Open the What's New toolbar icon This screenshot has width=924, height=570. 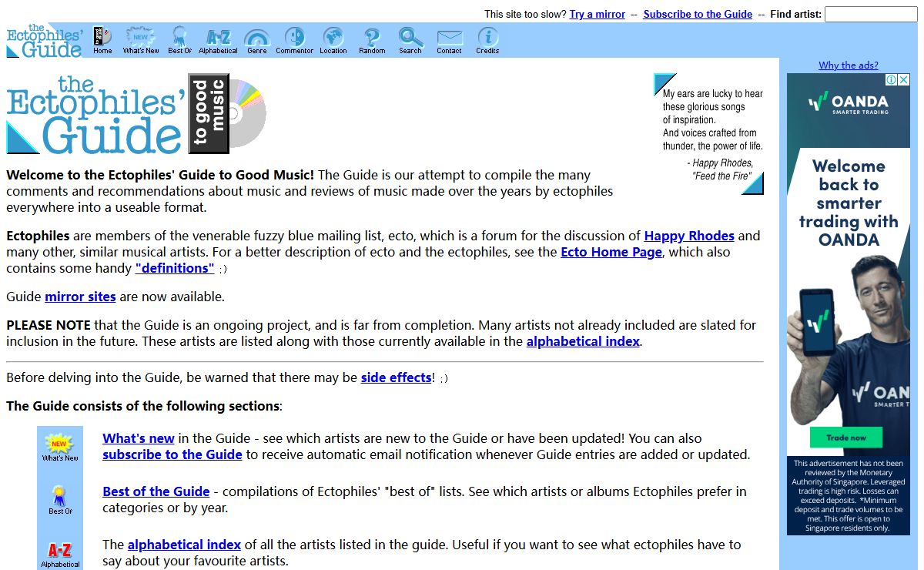pos(141,41)
